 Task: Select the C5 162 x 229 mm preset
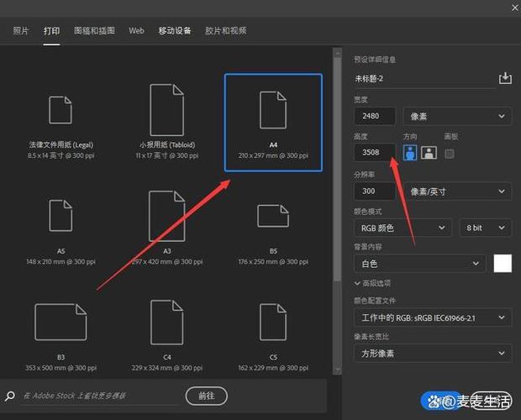273,337
